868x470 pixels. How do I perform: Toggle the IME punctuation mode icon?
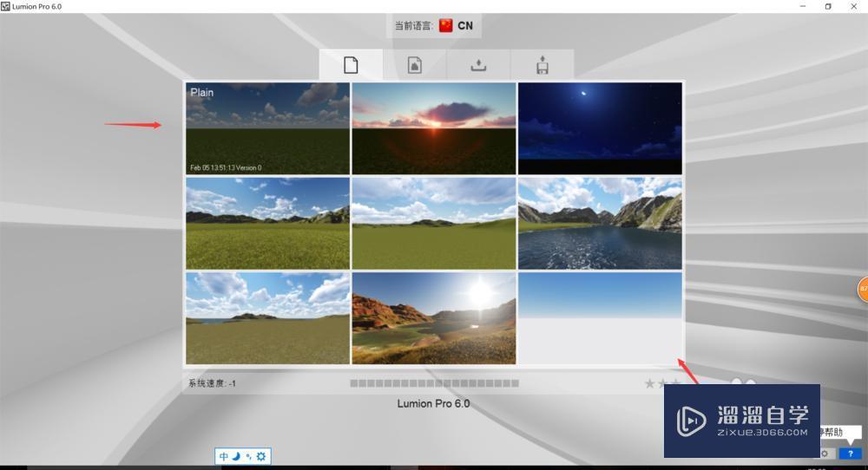point(248,456)
